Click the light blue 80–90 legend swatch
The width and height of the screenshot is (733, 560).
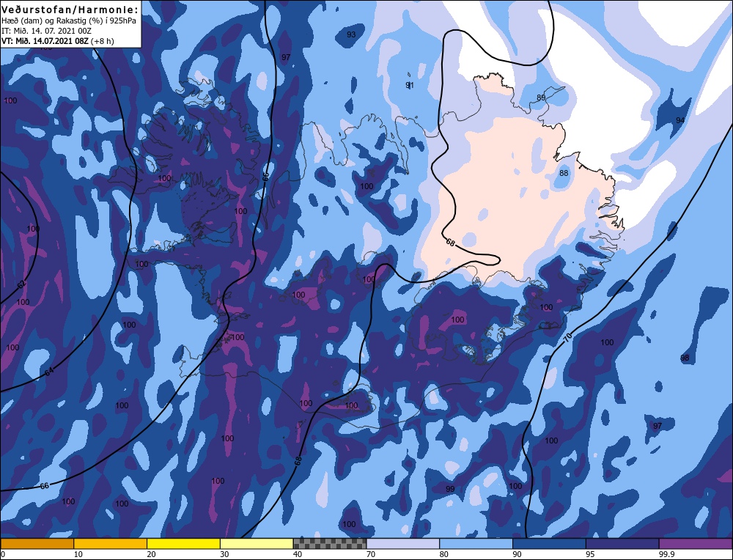pyautogui.click(x=476, y=544)
